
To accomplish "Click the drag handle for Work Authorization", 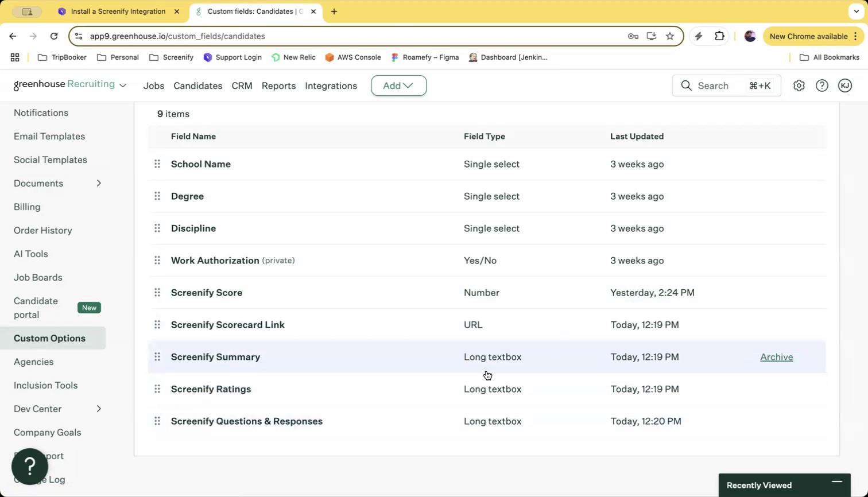I will (157, 261).
